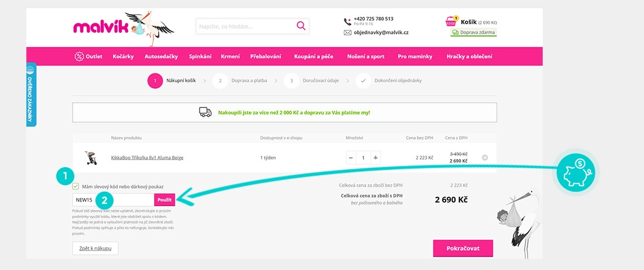Click the Ověřeno zákazníky side tab
The width and height of the screenshot is (644, 270).
tap(31, 94)
